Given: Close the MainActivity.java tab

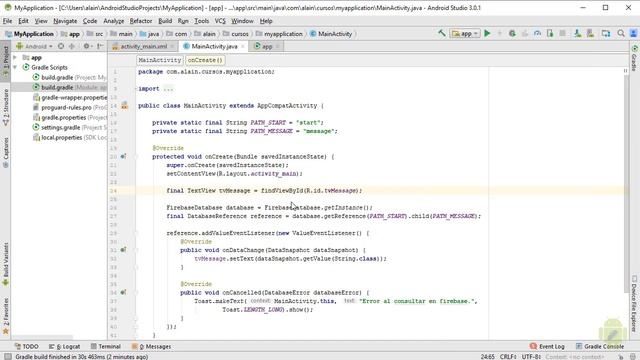Looking at the screenshot, I should tap(243, 47).
